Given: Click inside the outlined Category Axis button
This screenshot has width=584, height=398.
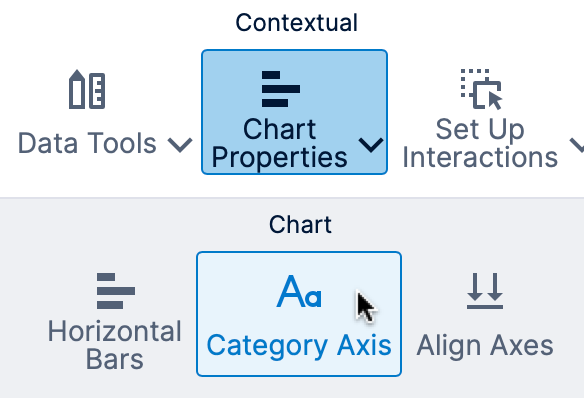Looking at the screenshot, I should pyautogui.click(x=299, y=314).
